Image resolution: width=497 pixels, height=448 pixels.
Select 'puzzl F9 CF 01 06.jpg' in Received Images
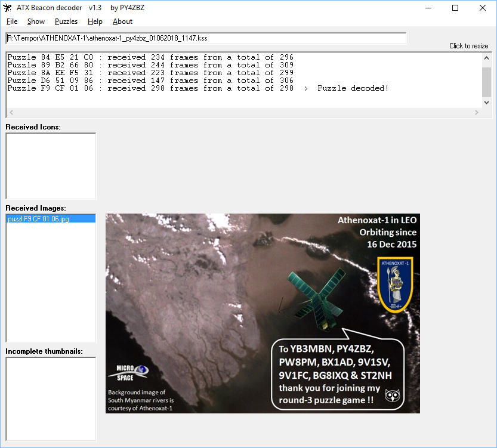(x=51, y=218)
